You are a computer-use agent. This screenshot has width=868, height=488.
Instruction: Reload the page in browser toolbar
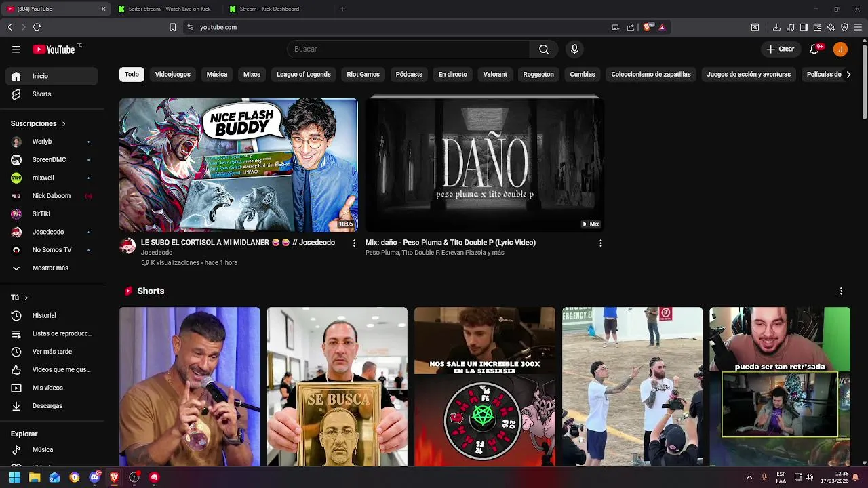click(x=37, y=27)
